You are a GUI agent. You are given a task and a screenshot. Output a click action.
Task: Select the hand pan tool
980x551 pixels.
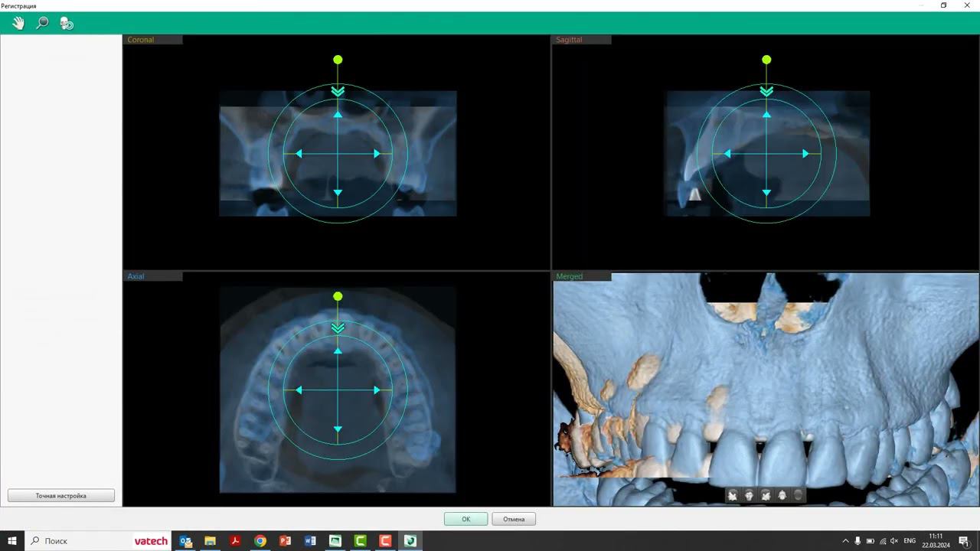pos(18,23)
